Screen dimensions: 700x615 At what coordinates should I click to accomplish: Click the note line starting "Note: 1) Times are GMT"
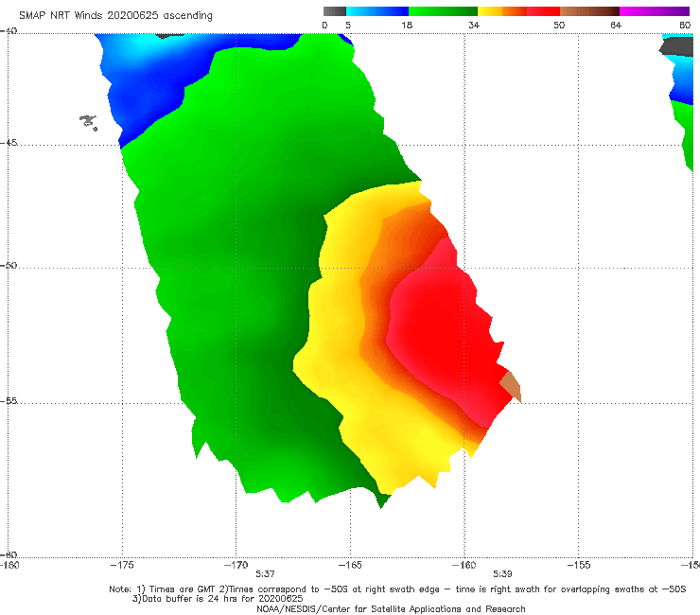click(397, 589)
